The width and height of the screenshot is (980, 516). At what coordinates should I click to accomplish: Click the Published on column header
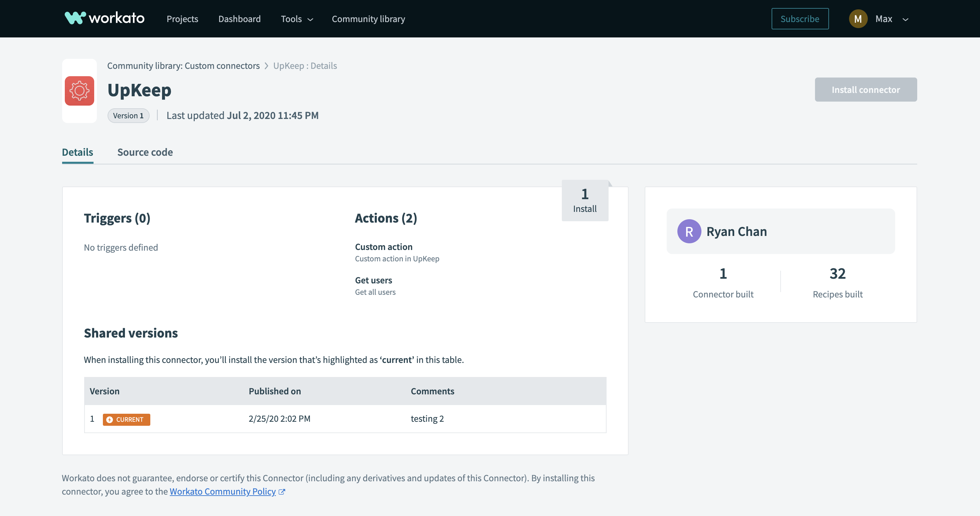275,391
